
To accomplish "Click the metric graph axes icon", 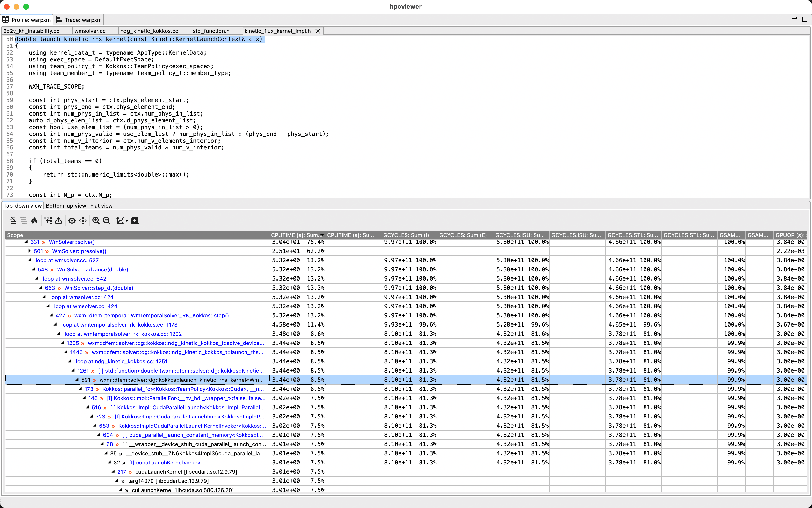I will [120, 221].
